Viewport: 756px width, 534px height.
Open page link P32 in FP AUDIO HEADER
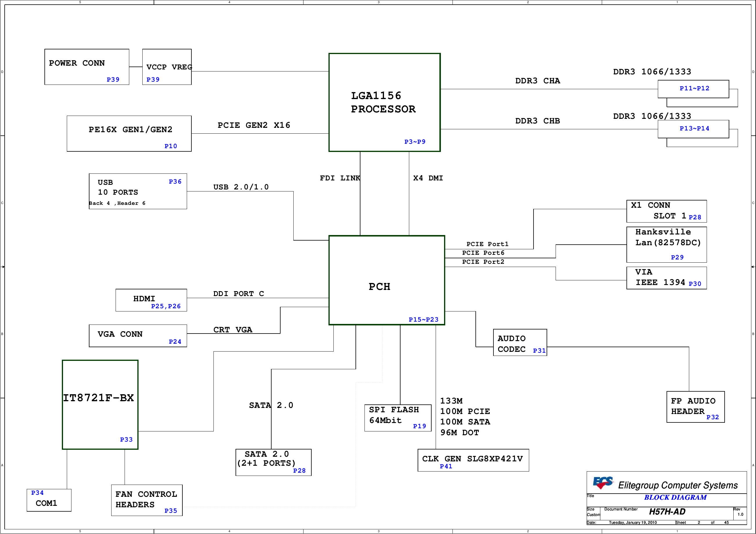click(x=712, y=417)
